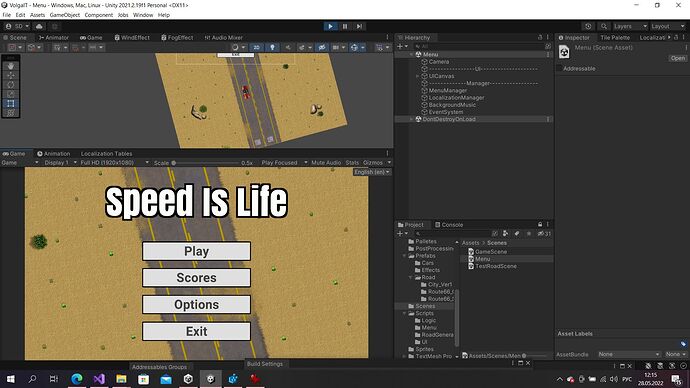Screen dimensions: 690x388
Task: Click the Scores button in game
Action: pos(196,278)
